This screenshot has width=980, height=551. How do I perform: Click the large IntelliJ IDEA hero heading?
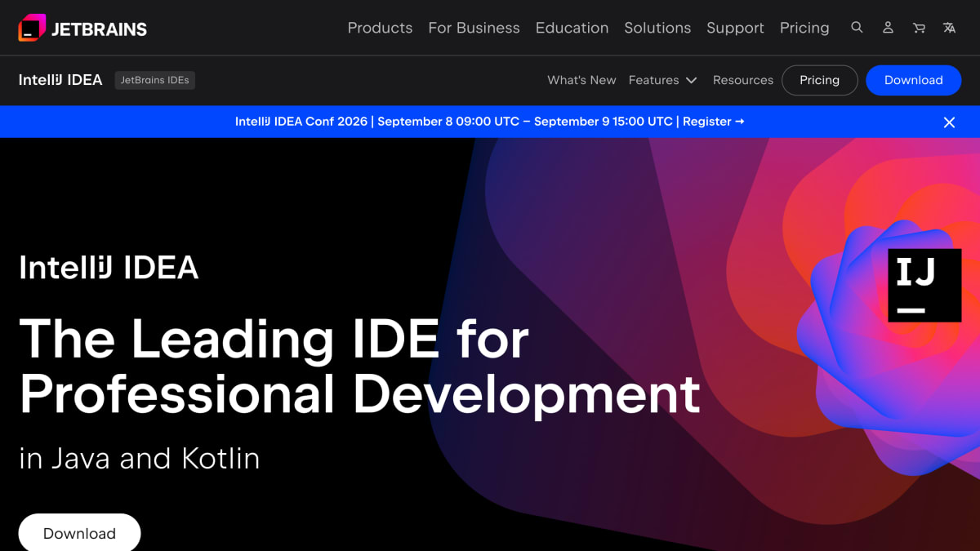tap(109, 268)
